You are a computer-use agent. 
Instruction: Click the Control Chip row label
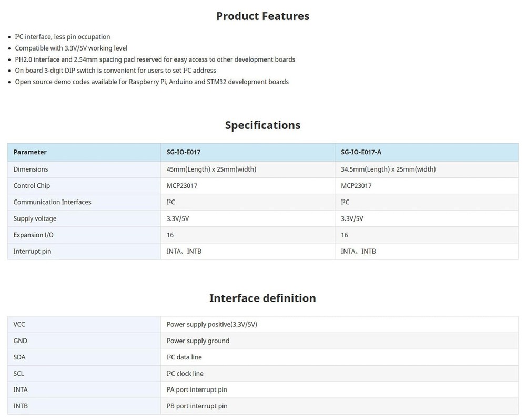pos(32,186)
